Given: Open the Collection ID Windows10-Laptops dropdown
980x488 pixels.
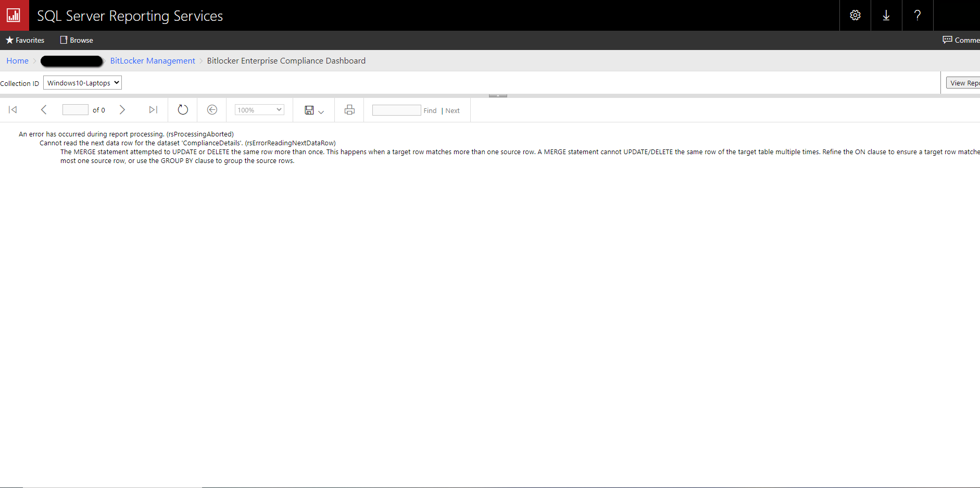Looking at the screenshot, I should click(x=82, y=82).
